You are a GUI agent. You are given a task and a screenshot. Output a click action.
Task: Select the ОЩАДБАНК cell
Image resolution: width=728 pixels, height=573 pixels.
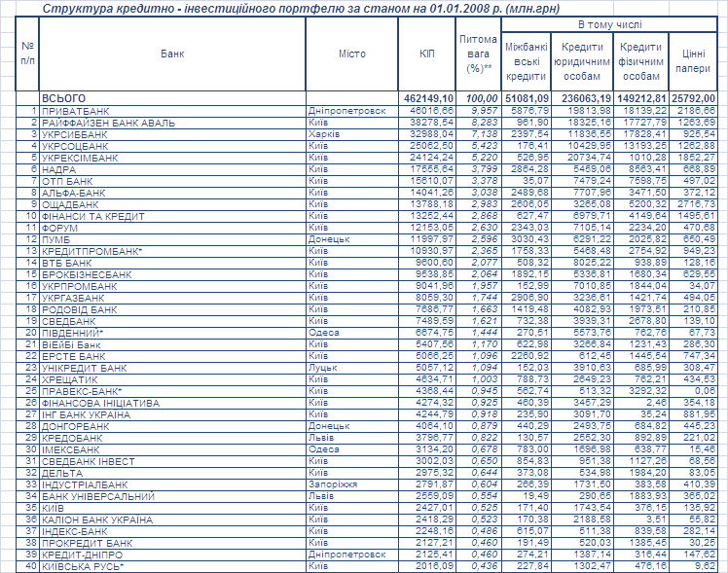tap(172, 204)
